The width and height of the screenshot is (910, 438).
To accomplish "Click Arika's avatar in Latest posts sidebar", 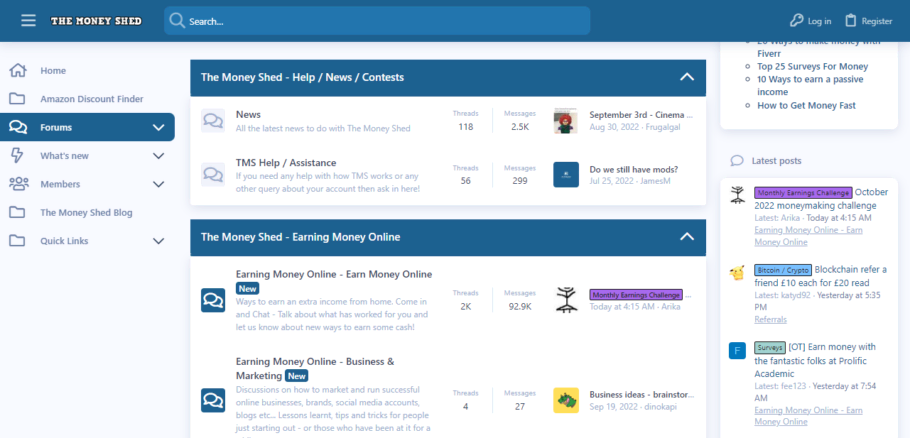I will tap(737, 195).
